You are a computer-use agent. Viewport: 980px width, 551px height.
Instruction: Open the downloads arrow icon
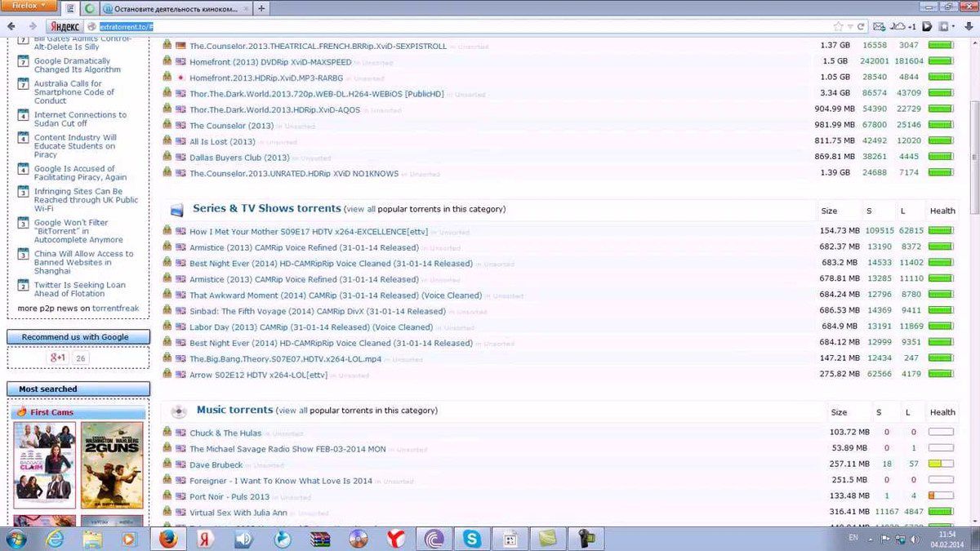[x=969, y=26]
